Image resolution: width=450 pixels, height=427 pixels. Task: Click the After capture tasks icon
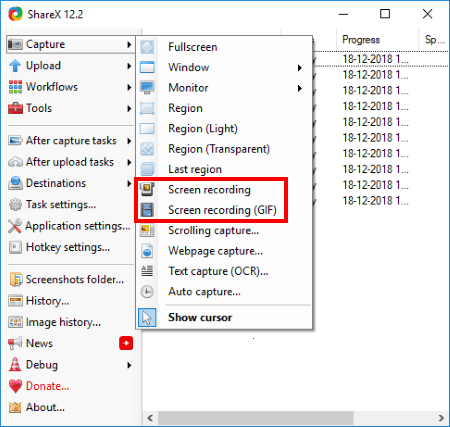[x=15, y=141]
